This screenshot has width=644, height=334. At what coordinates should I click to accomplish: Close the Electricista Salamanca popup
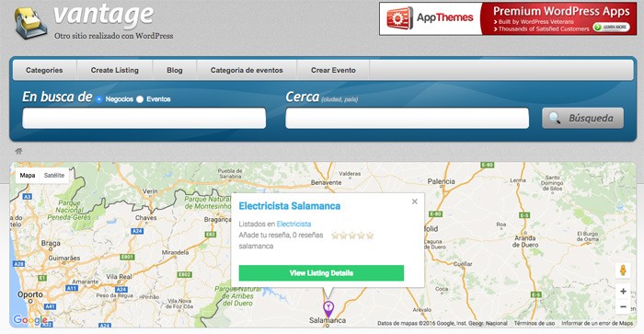[x=414, y=202]
